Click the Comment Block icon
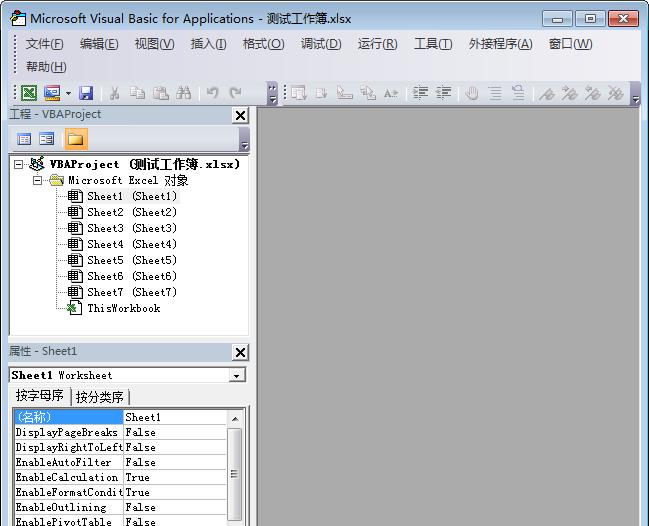Viewport: 649px width, 526px height. tap(495, 93)
